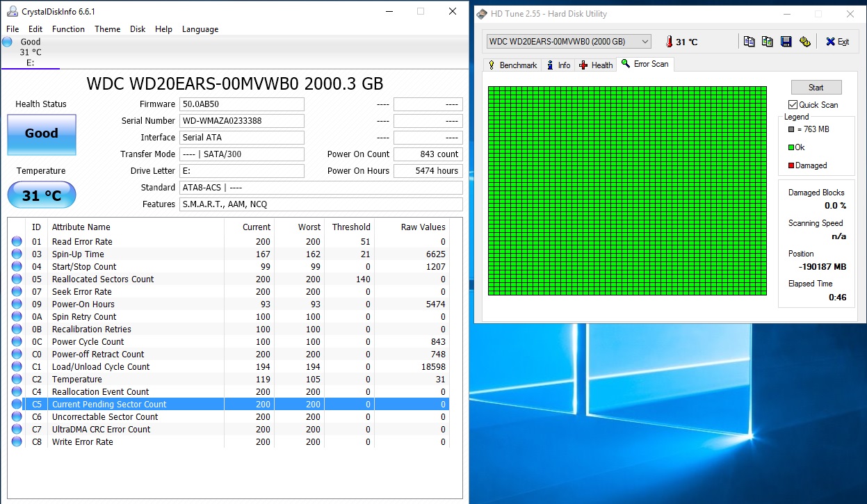Switch to the Health tab in HD Tune
This screenshot has height=504, width=867.
pyautogui.click(x=596, y=65)
